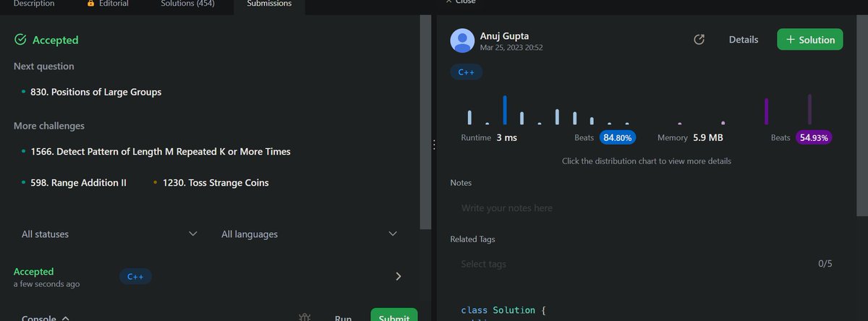Click the 54.93% memory beats badge

[814, 137]
